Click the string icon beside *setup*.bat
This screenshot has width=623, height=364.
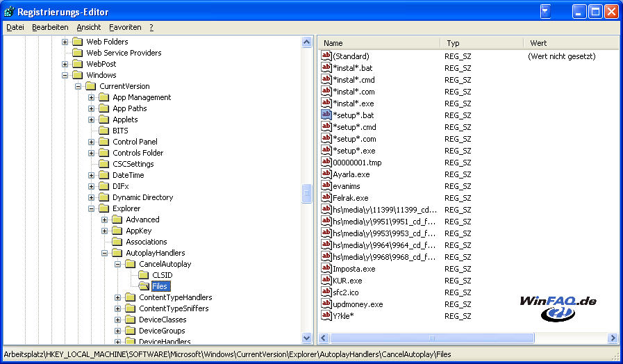point(326,115)
